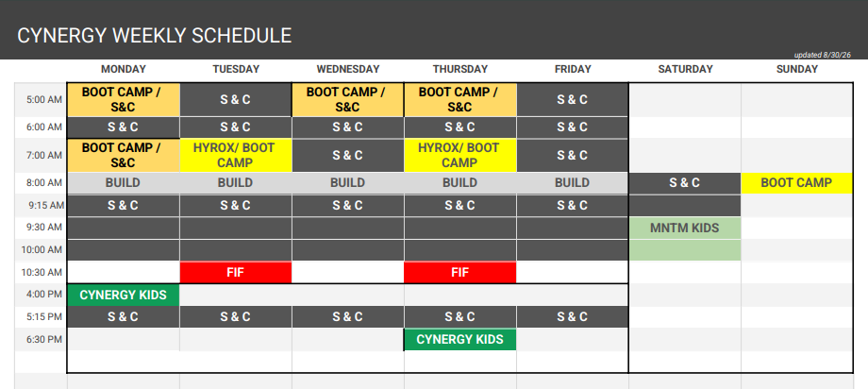Click the Cynergy Weekly Schedule title
Screen dimensions: 868x389
pos(155,36)
